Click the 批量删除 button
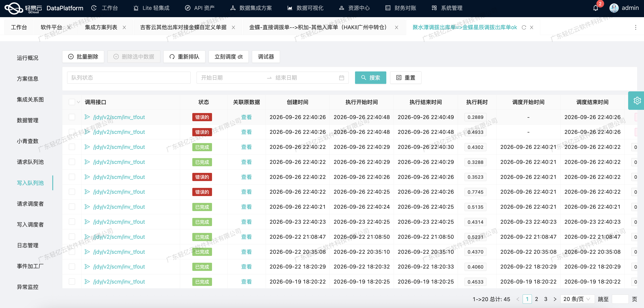 [x=83, y=57]
